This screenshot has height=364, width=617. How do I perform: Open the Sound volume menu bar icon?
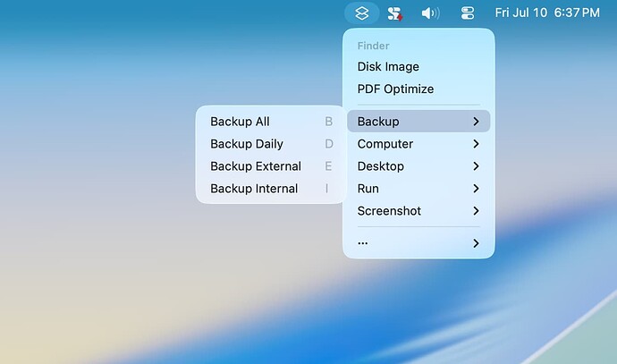pyautogui.click(x=430, y=13)
